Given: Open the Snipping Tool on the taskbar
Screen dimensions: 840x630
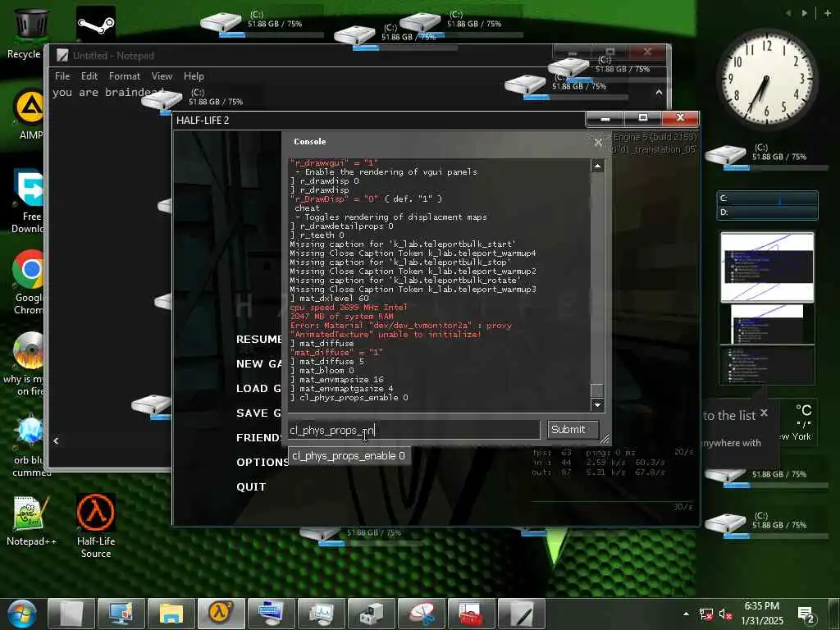Looking at the screenshot, I should coord(421,614).
